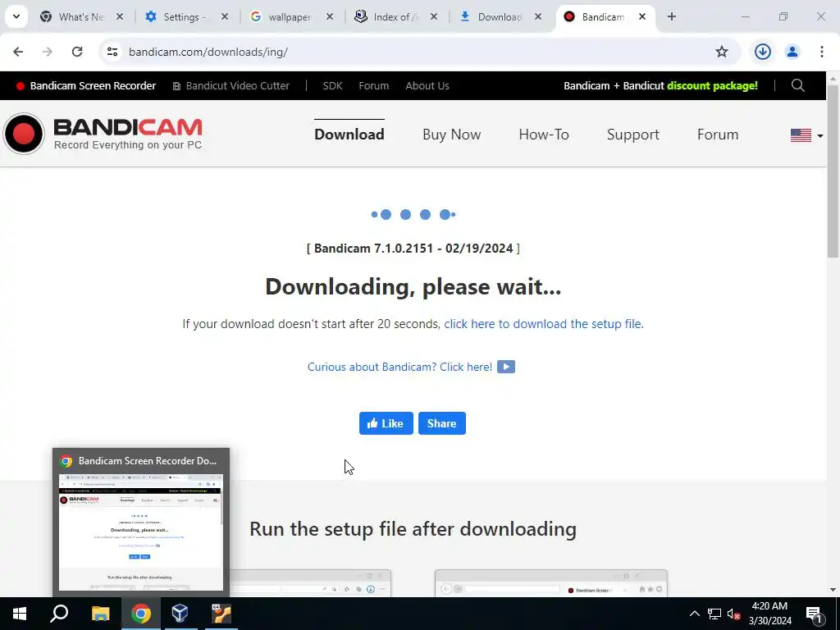Click 'Run the setup file after downloading' heading
The image size is (840, 630).
[x=413, y=529]
